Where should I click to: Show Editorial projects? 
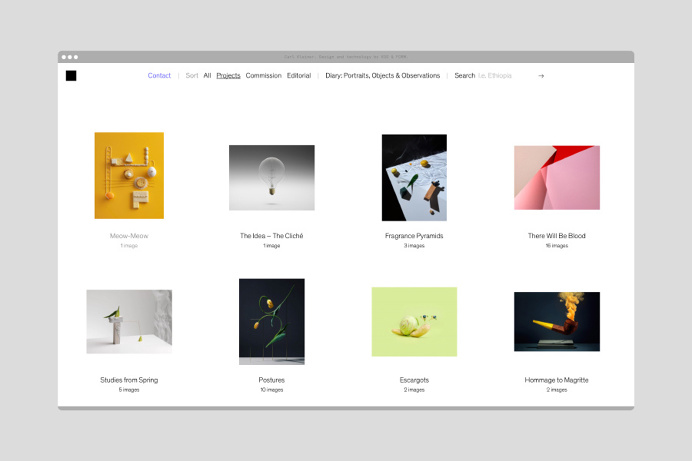click(x=299, y=76)
